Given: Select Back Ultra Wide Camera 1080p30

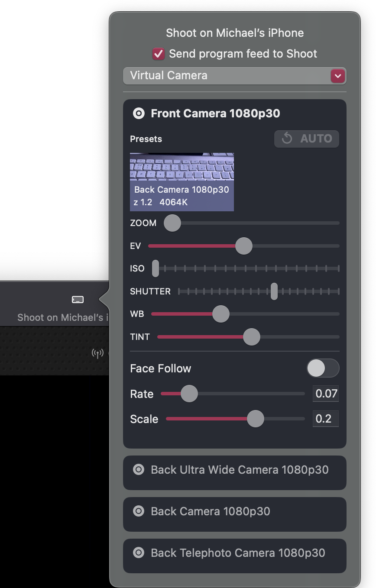Looking at the screenshot, I should (234, 472).
